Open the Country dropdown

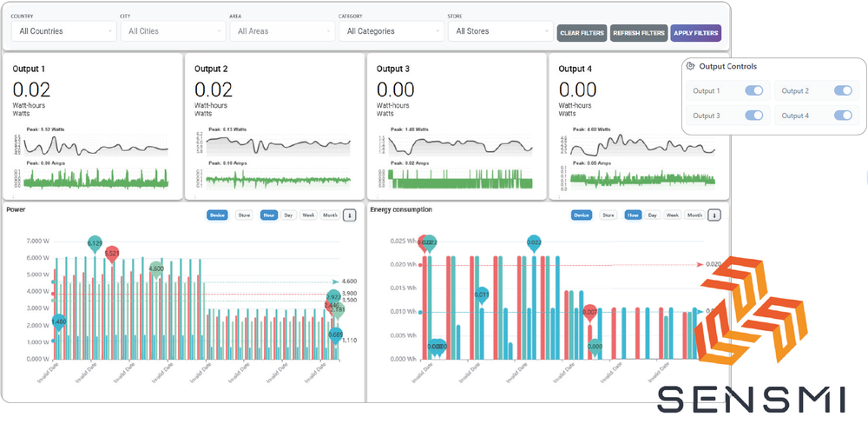(x=63, y=31)
